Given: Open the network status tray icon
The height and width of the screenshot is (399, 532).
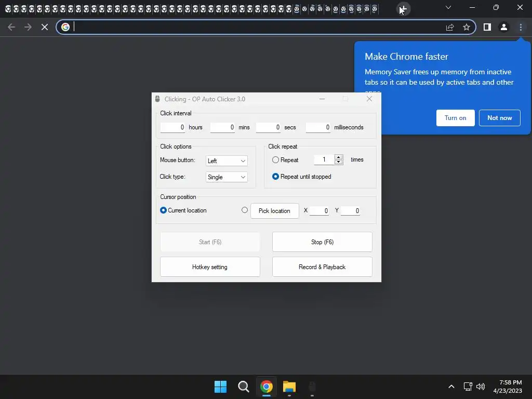Looking at the screenshot, I should click(x=468, y=387).
